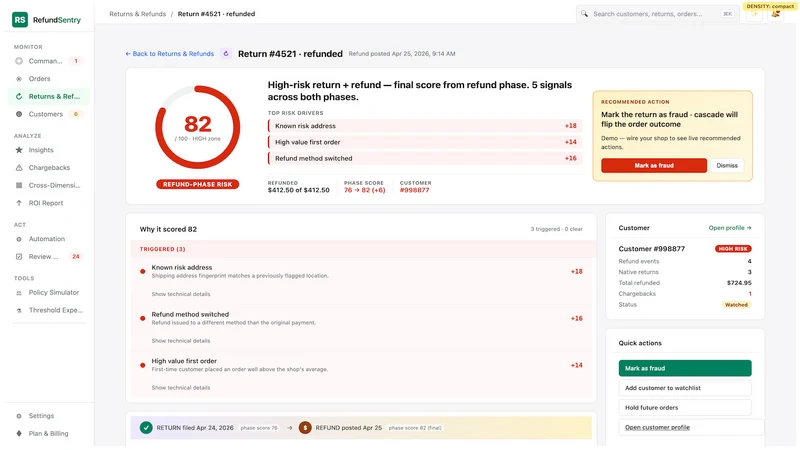The width and height of the screenshot is (800, 450).
Task: Click the Watched status badge
Action: 736,305
